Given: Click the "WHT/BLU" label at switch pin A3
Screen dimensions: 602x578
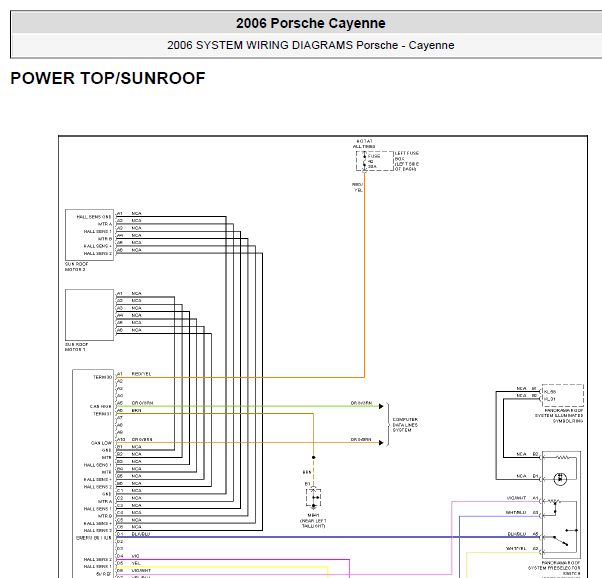Looking at the screenshot, I should tap(516, 513).
